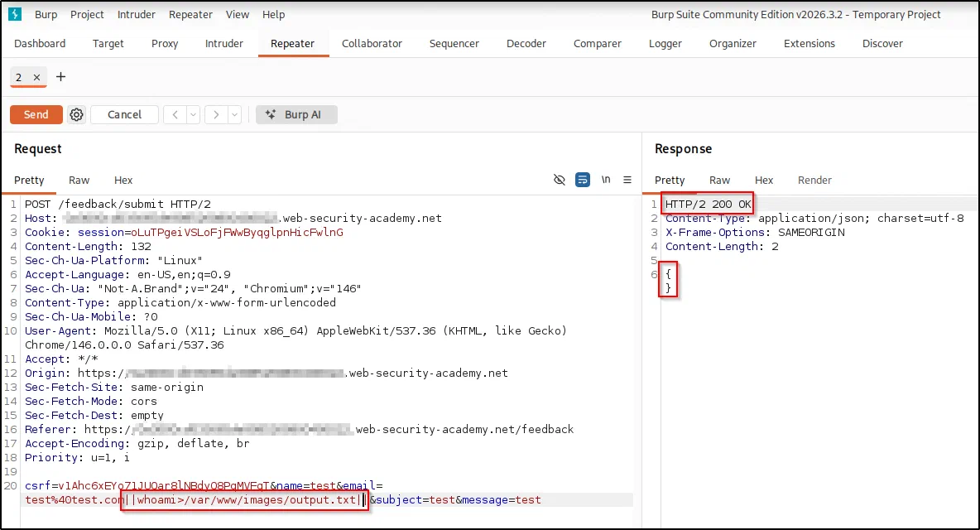Switch to Proxy tab
980x530 pixels.
(165, 43)
